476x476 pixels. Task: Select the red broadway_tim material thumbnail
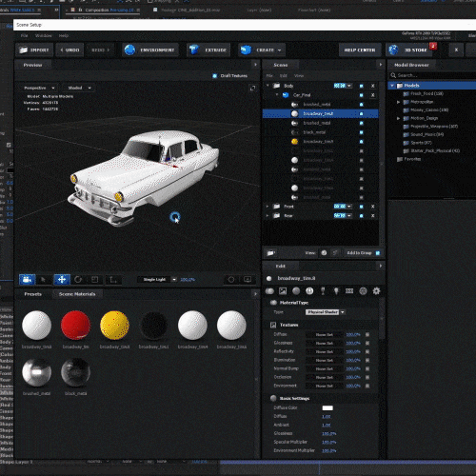pyautogui.click(x=75, y=326)
